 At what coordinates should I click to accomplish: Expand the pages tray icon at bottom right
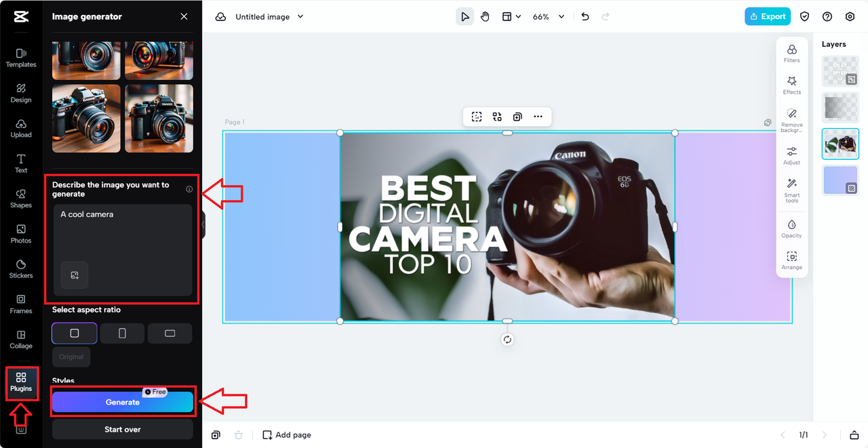[854, 435]
